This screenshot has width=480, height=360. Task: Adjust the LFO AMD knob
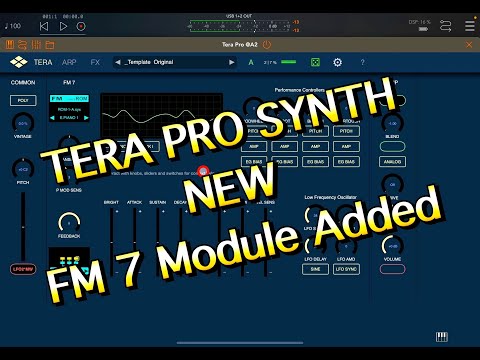[x=346, y=246]
